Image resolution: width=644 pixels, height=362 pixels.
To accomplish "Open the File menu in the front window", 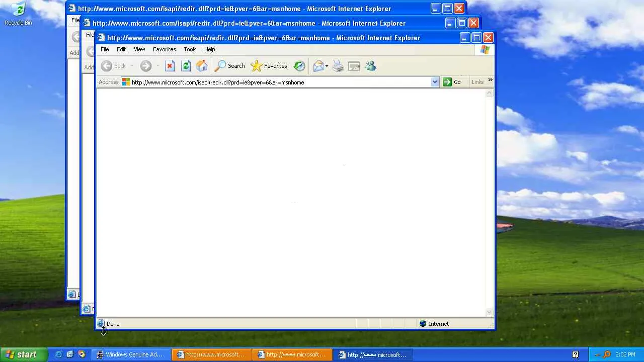I will [105, 49].
